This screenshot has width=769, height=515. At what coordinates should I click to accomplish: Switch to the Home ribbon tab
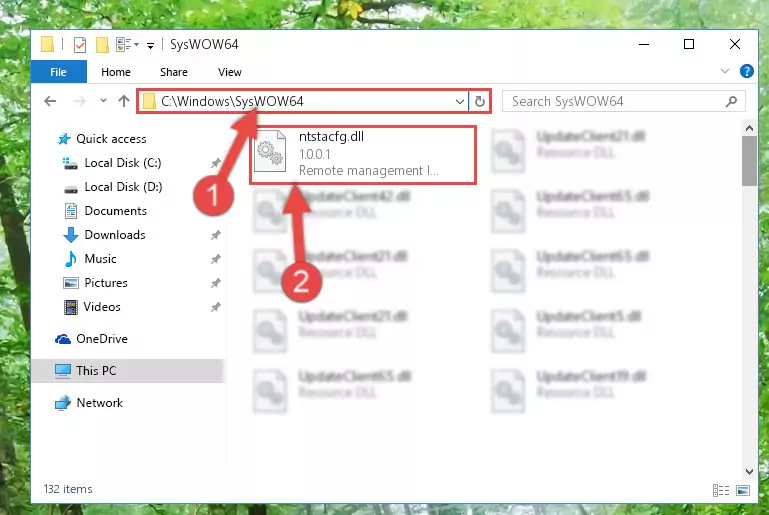(116, 72)
